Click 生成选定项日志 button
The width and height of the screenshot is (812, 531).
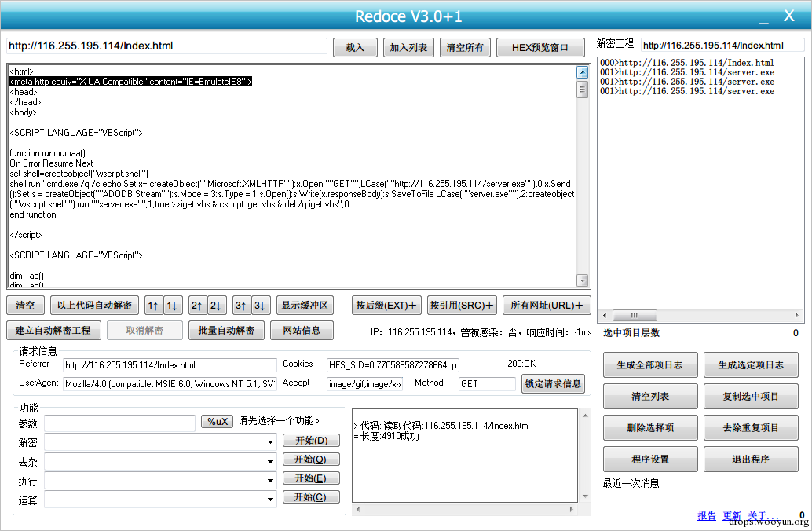[x=751, y=365]
